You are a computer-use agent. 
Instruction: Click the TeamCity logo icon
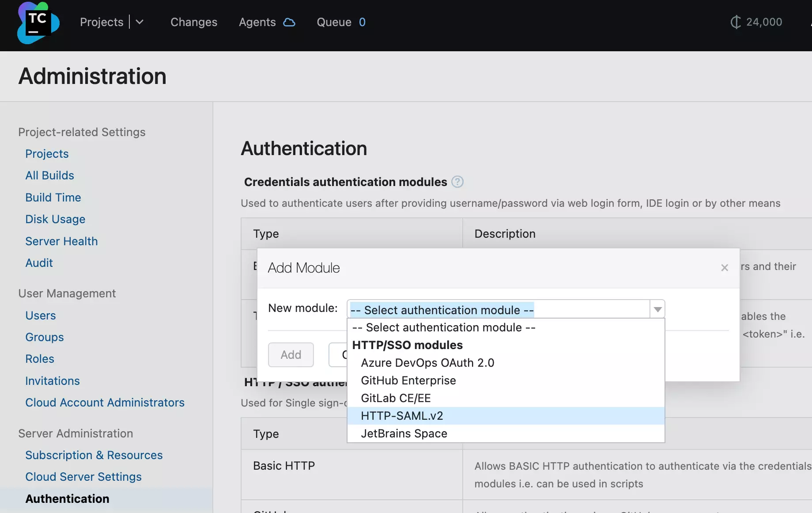coord(38,23)
